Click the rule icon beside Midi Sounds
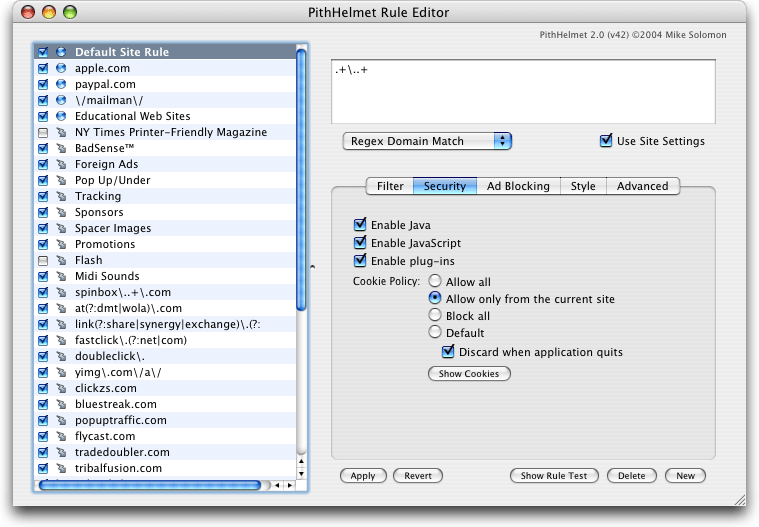This screenshot has width=759, height=527. click(x=61, y=276)
